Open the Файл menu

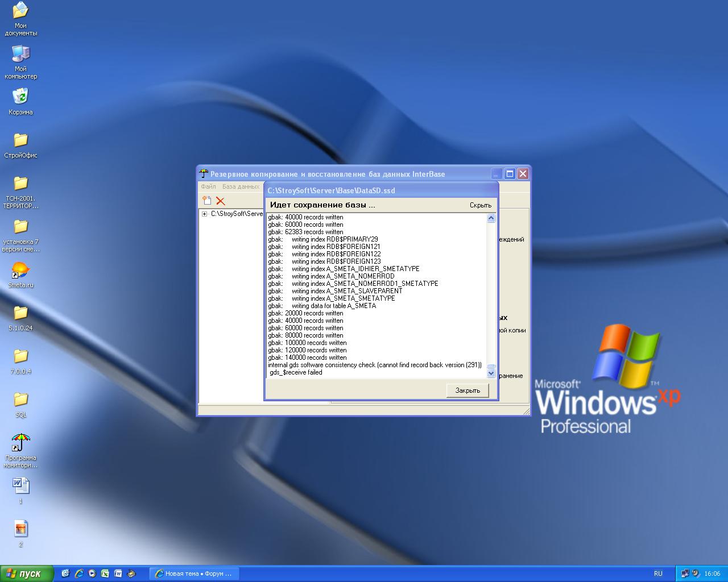coord(208,186)
